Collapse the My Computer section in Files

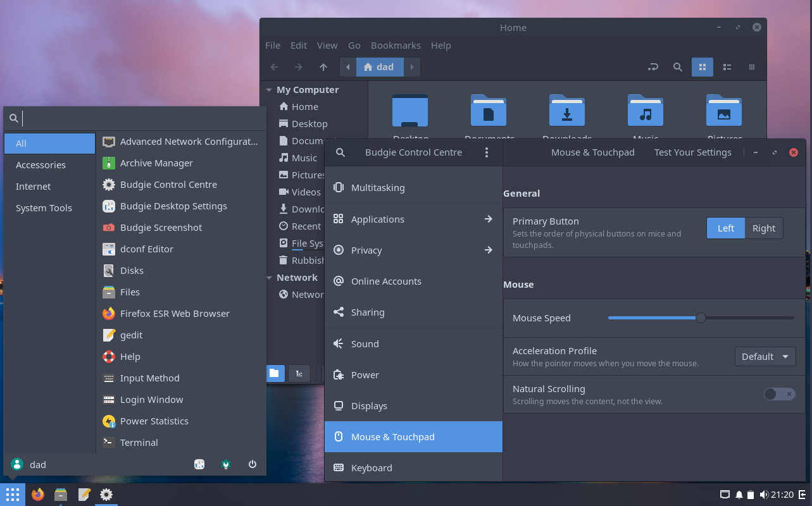269,90
